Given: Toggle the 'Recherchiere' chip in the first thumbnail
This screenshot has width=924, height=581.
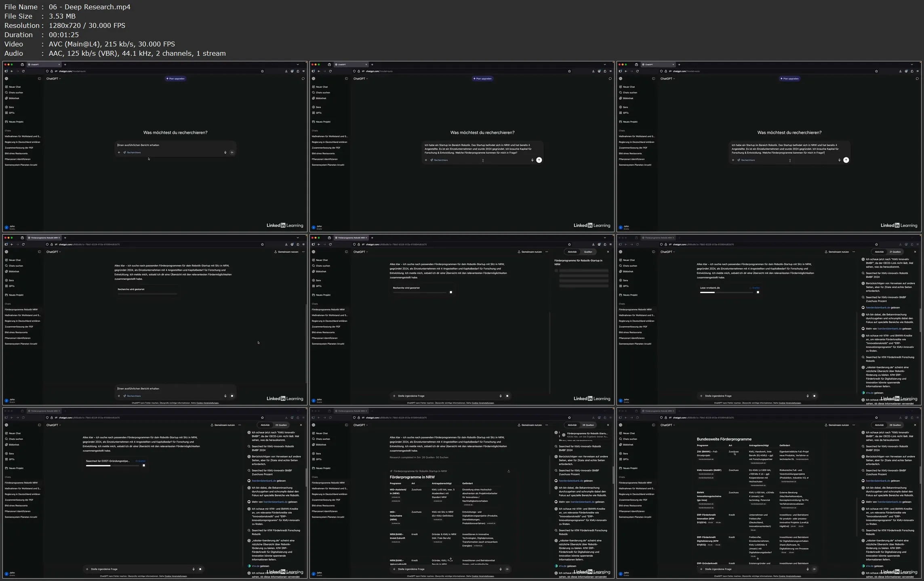Looking at the screenshot, I should pyautogui.click(x=132, y=153).
